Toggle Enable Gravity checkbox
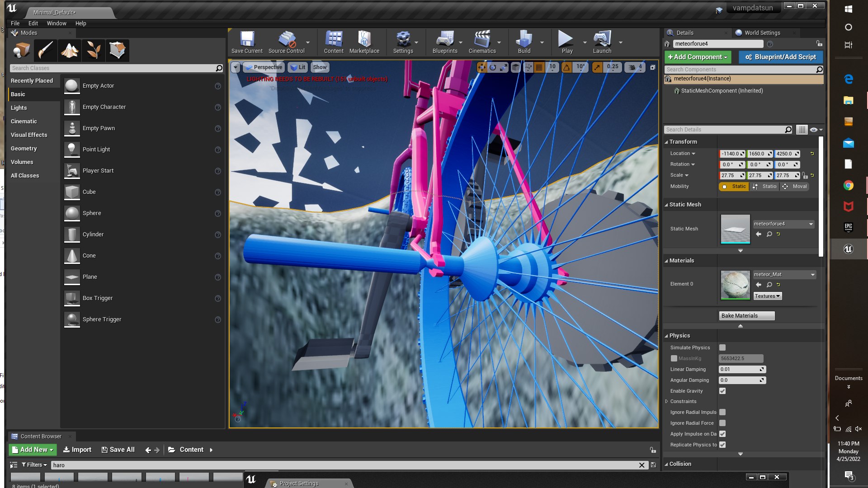Screen dimensions: 868x488 pyautogui.click(x=722, y=391)
